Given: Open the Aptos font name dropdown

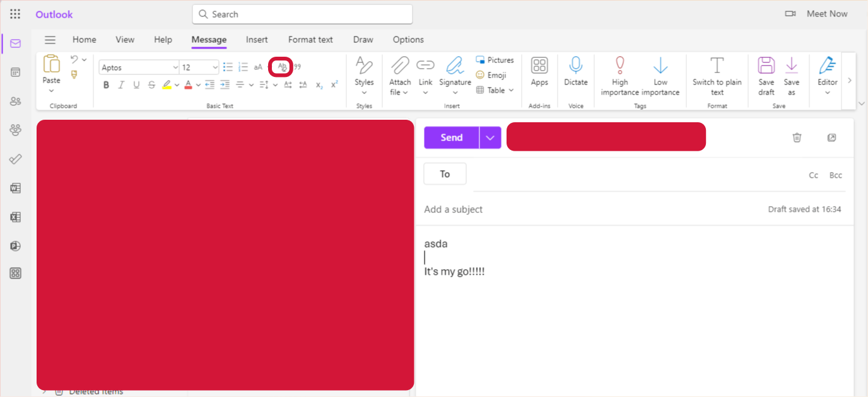Looking at the screenshot, I should coord(175,67).
